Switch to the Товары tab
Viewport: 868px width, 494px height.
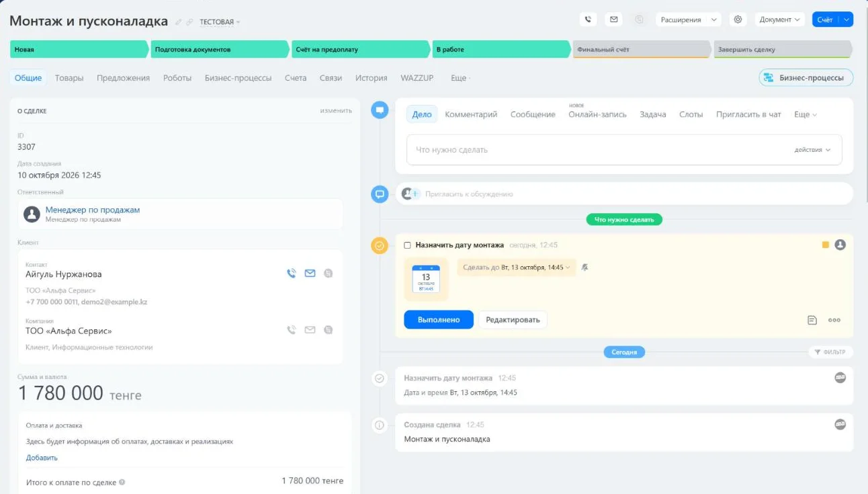coord(69,78)
